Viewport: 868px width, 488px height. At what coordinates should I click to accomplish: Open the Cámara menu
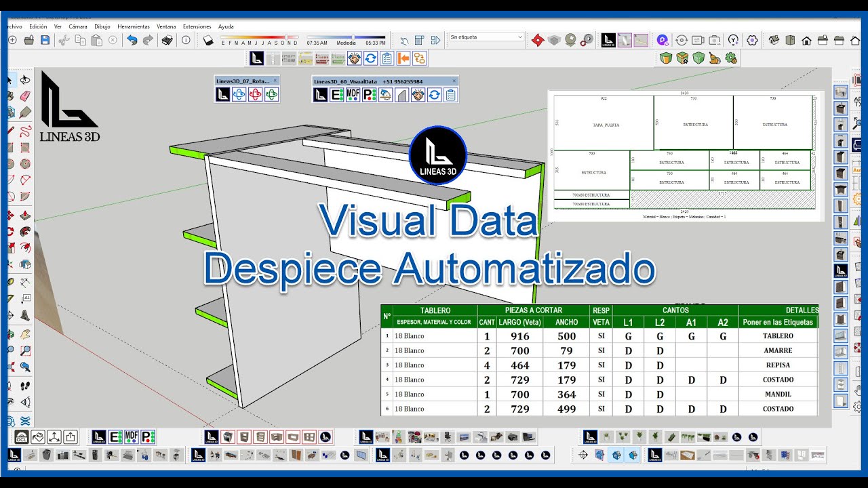coord(78,26)
